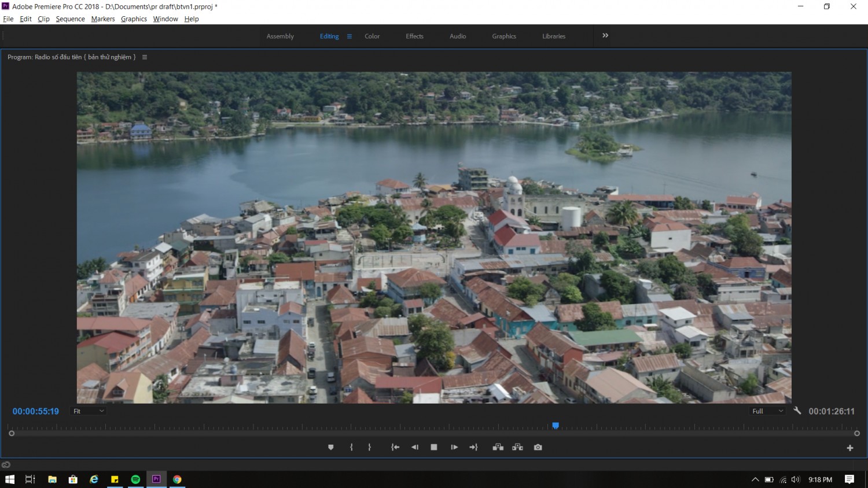Switch to the Audio workspace
The width and height of the screenshot is (868, 488).
458,36
